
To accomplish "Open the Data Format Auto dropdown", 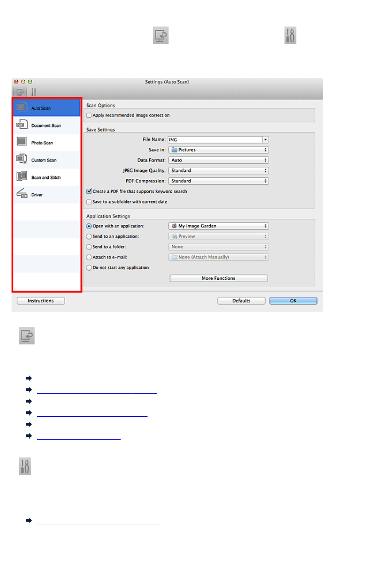I will pos(218,160).
